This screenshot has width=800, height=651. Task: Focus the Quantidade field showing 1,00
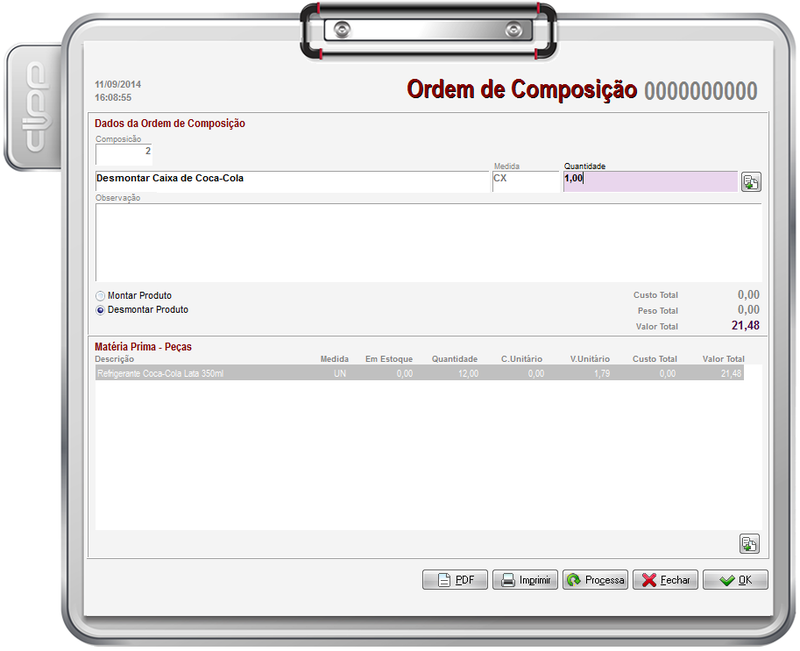click(650, 181)
